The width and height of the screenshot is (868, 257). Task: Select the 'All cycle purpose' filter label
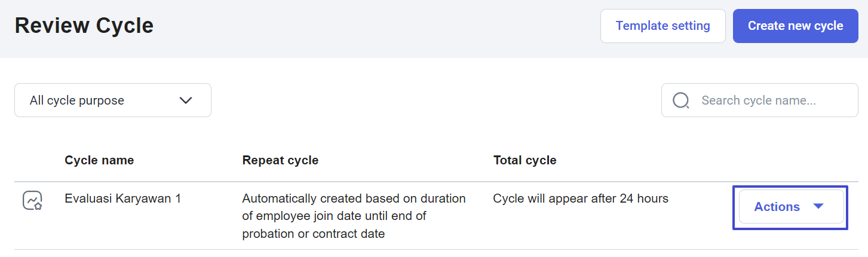tap(77, 100)
